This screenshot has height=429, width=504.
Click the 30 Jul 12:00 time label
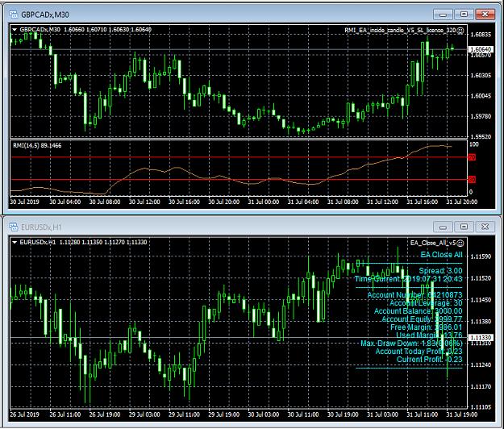click(x=144, y=202)
